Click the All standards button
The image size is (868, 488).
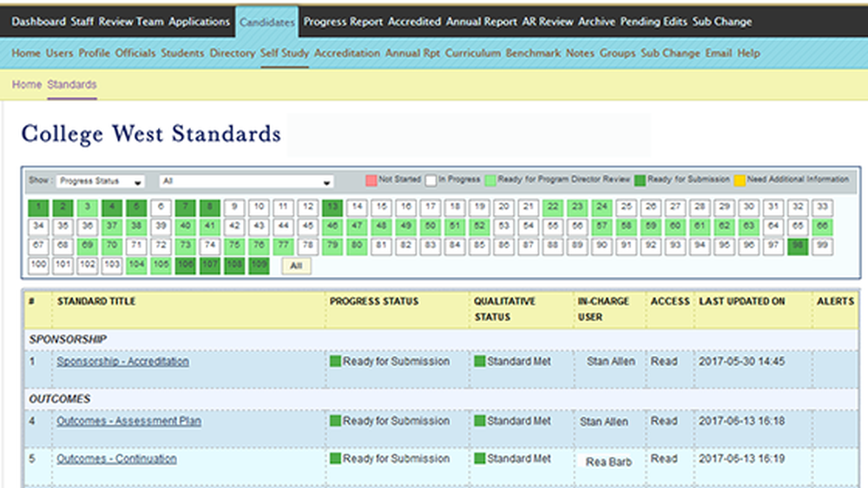pyautogui.click(x=296, y=266)
